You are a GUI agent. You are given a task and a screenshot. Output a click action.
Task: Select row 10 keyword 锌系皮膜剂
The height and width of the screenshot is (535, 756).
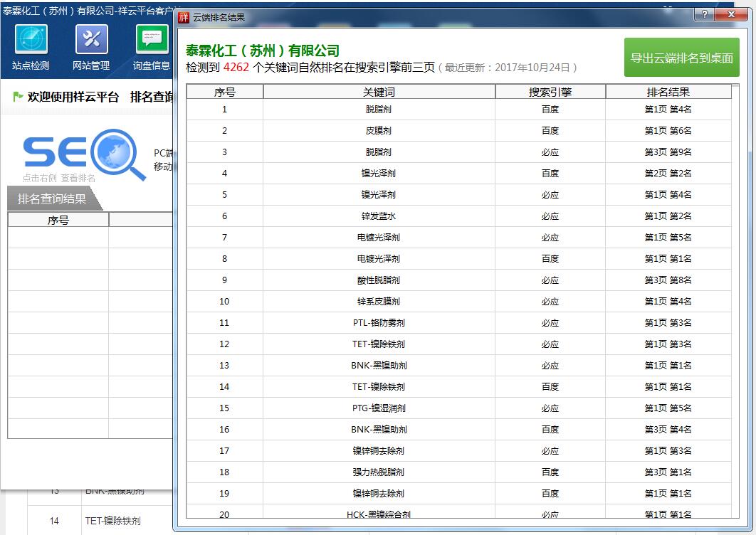point(379,301)
